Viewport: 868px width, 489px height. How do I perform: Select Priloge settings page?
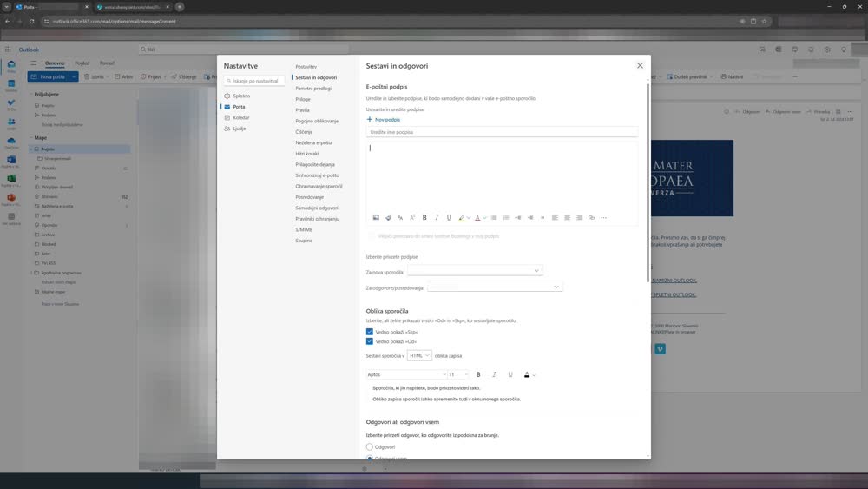[x=303, y=99]
